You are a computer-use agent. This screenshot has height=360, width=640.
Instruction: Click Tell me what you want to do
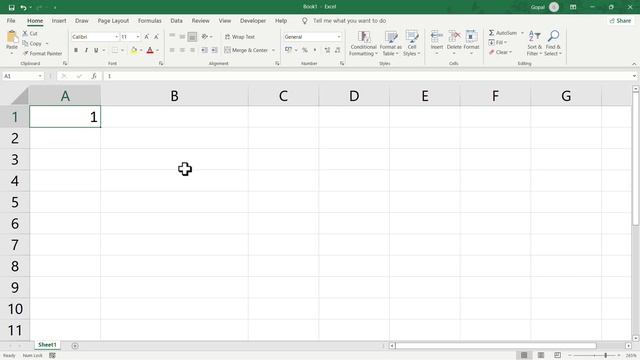coord(349,20)
